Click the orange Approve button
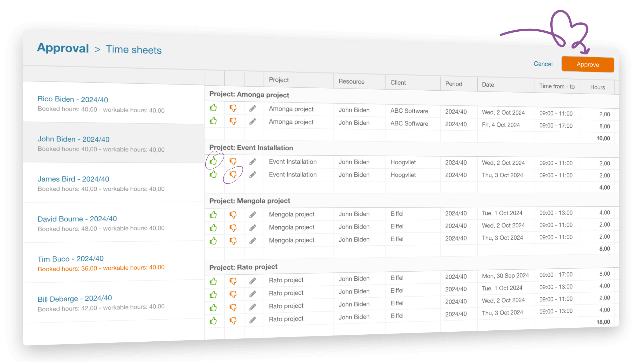The height and width of the screenshot is (362, 644). pos(588,64)
